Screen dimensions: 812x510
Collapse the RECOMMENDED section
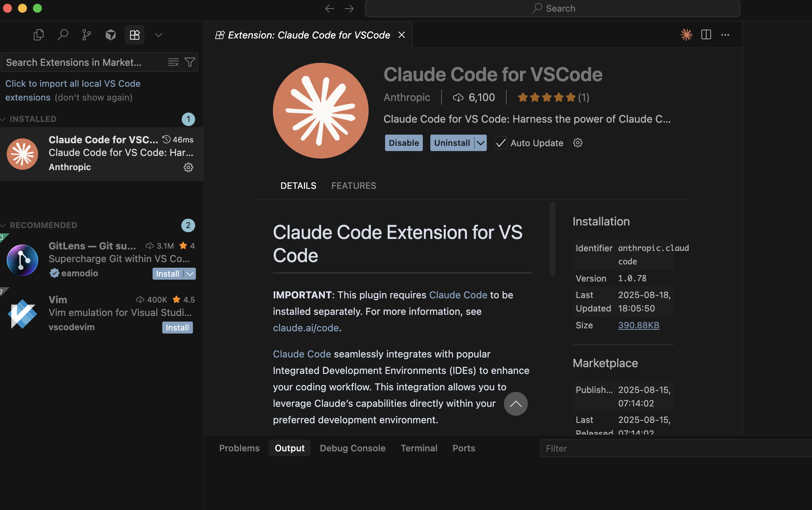[3, 225]
